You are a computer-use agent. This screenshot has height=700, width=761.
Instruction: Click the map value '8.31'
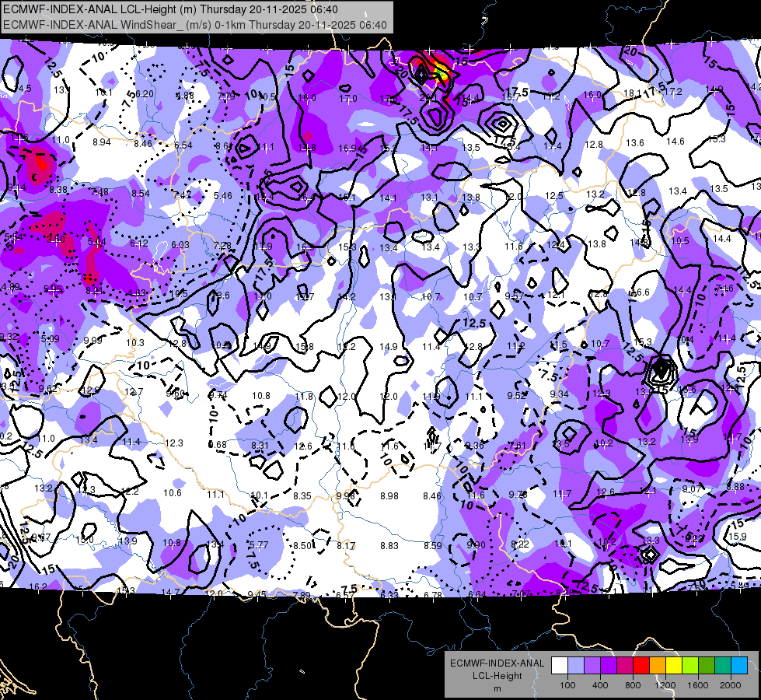pos(260,445)
